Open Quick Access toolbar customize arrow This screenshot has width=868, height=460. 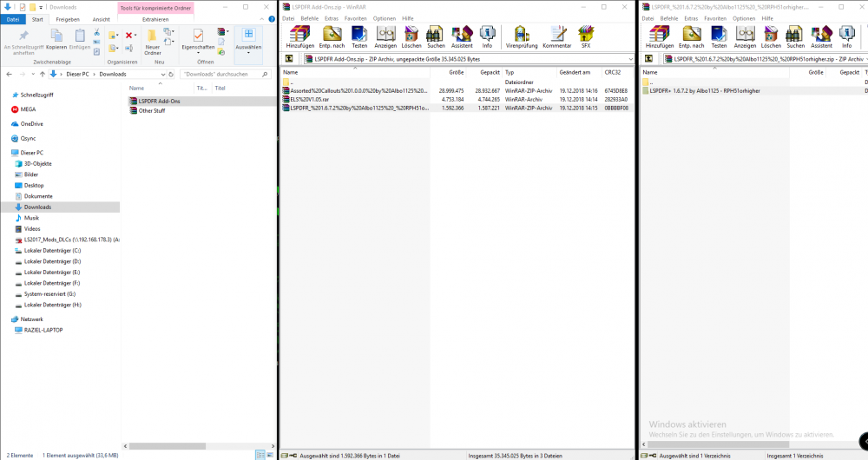(41, 7)
